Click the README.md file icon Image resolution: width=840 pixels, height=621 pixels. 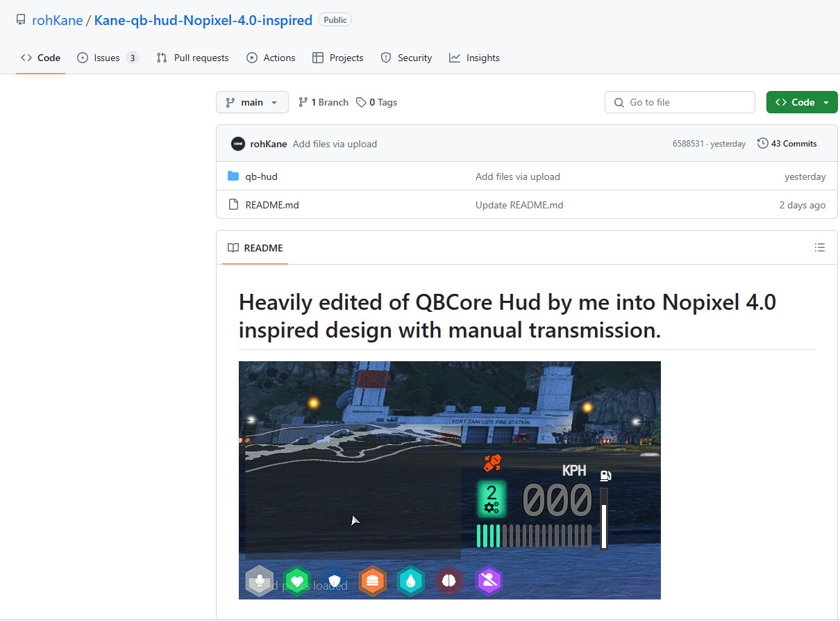[233, 205]
